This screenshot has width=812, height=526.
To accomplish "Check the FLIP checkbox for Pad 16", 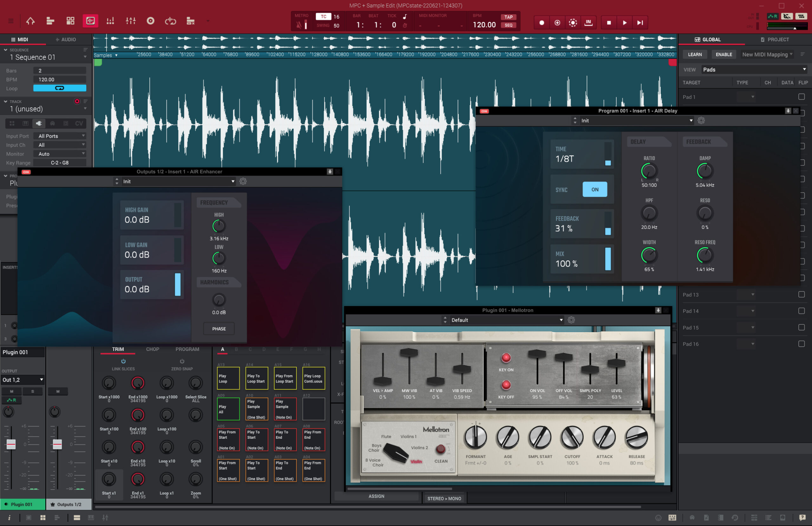I will (802, 344).
